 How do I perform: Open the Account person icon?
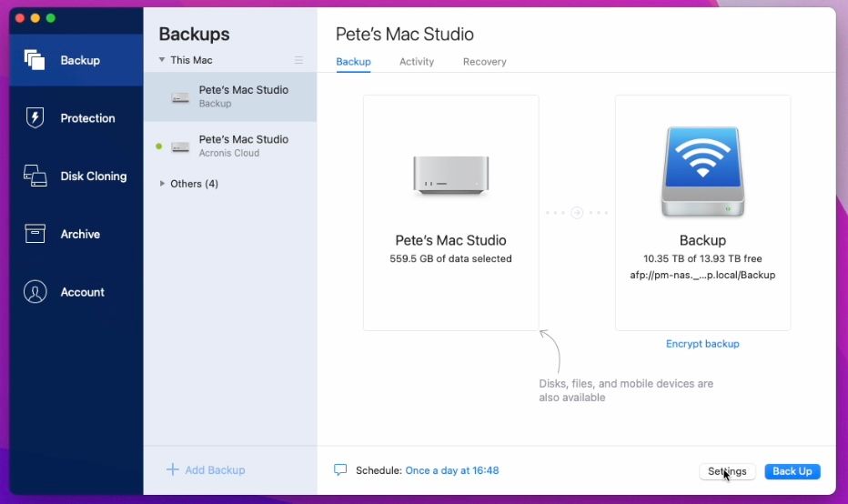pyautogui.click(x=35, y=291)
